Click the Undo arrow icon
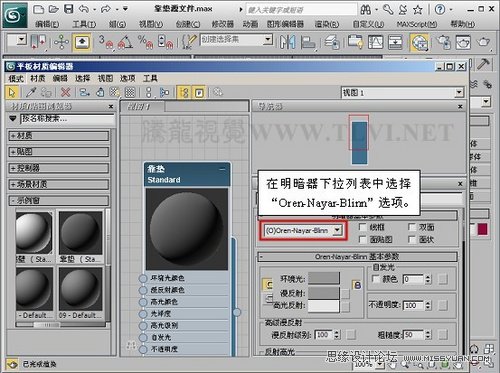The width and height of the screenshot is (500, 373). [84, 9]
